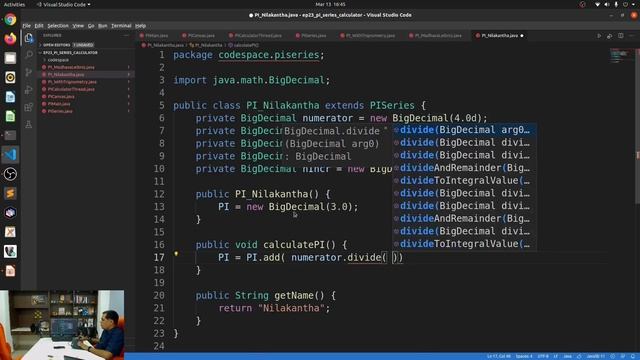Click the lightbulb quick-fix icon on line 17

click(176, 253)
